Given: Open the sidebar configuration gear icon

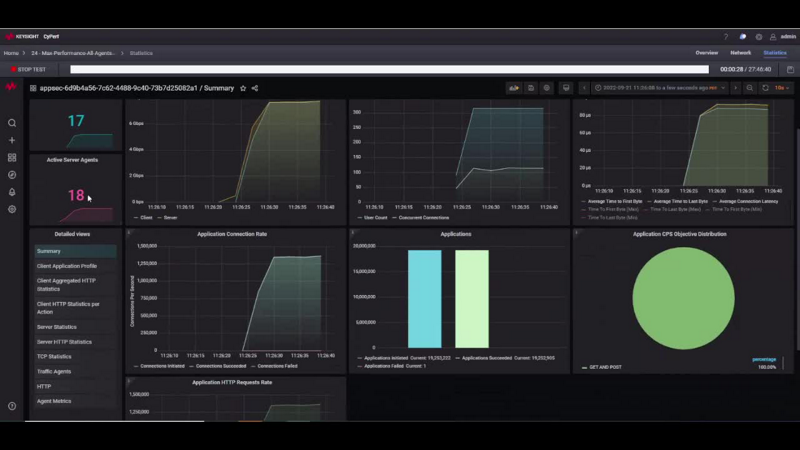Looking at the screenshot, I should click(x=12, y=209).
